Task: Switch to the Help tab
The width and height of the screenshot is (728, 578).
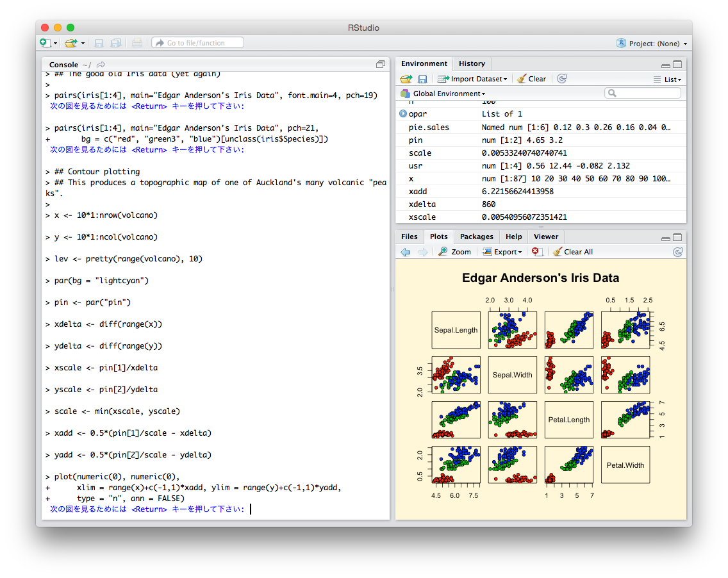Action: pyautogui.click(x=513, y=236)
